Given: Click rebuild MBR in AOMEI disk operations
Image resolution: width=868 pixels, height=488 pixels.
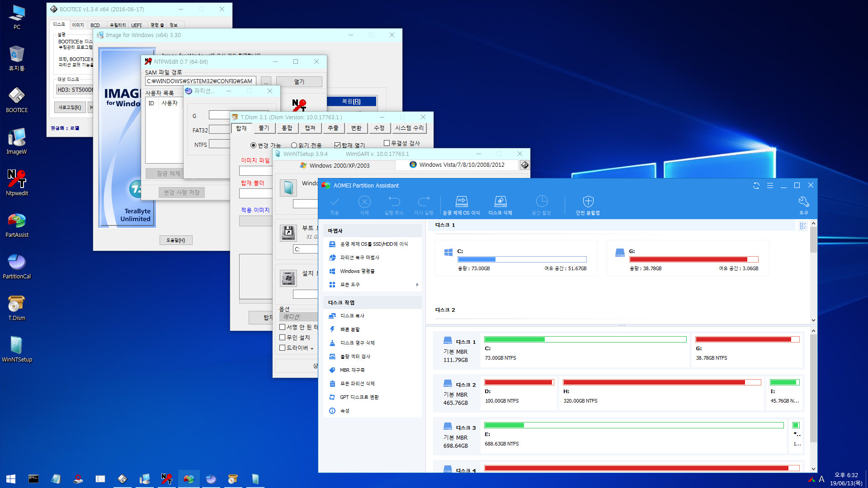Looking at the screenshot, I should [352, 370].
